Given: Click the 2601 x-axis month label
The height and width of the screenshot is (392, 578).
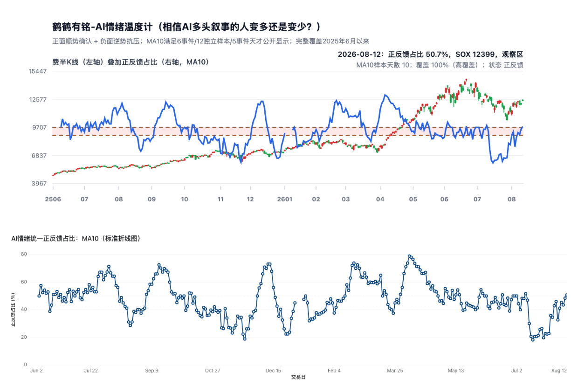Looking at the screenshot, I should (284, 199).
